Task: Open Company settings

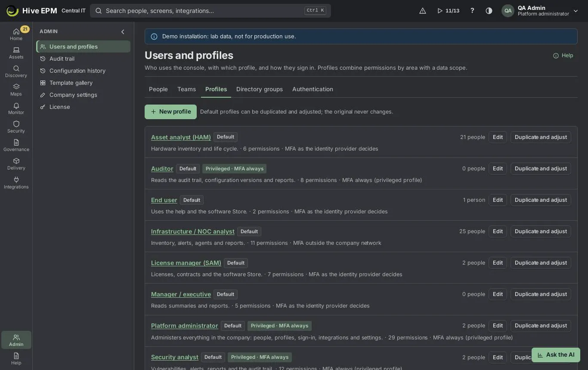Action: pos(84,95)
